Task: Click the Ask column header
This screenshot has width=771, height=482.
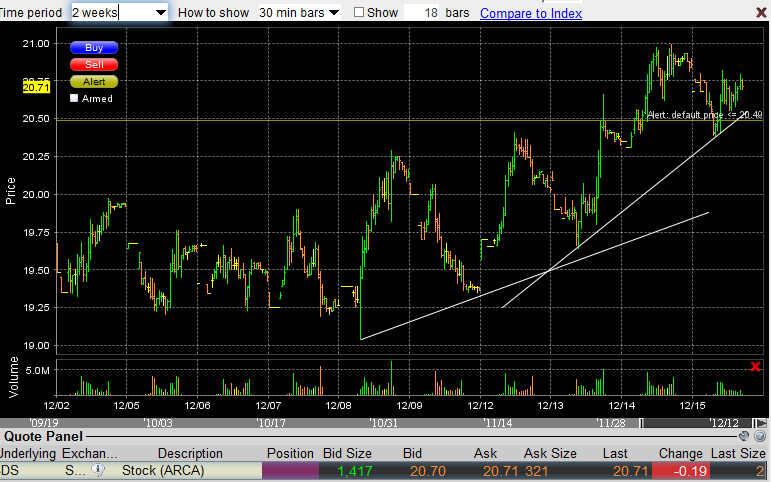Action: [485, 453]
